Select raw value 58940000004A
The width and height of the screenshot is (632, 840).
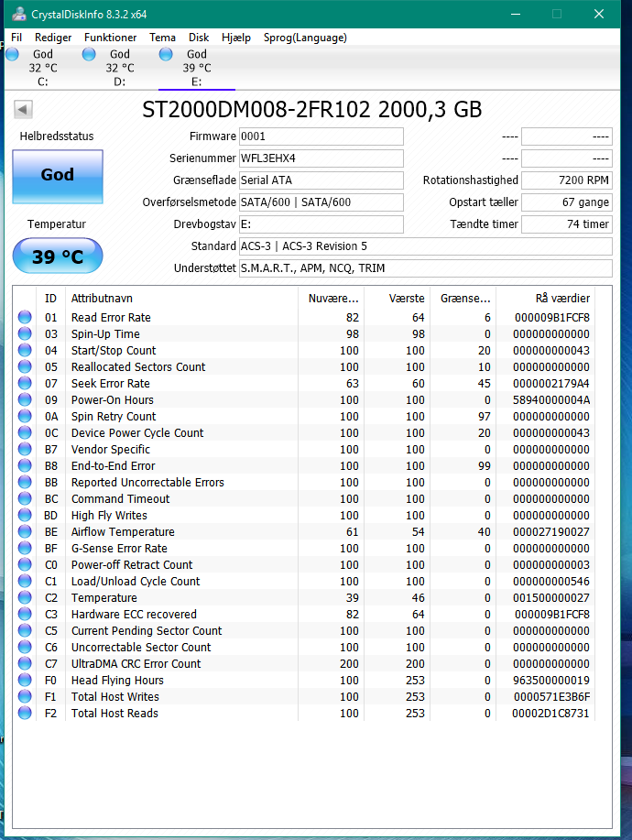tap(551, 399)
